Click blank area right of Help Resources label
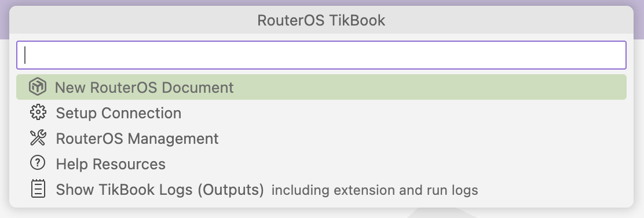The image size is (644, 218). (x=394, y=163)
